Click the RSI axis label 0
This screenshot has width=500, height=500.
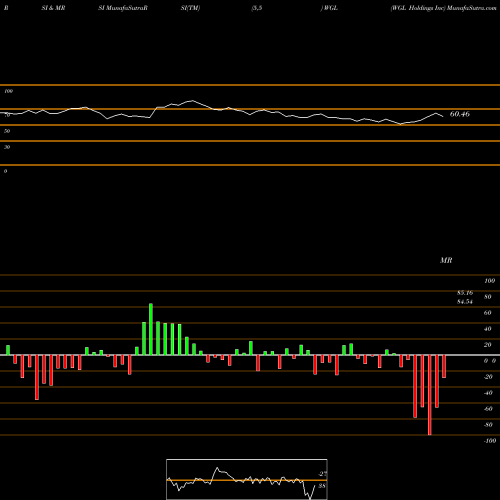click(5, 171)
